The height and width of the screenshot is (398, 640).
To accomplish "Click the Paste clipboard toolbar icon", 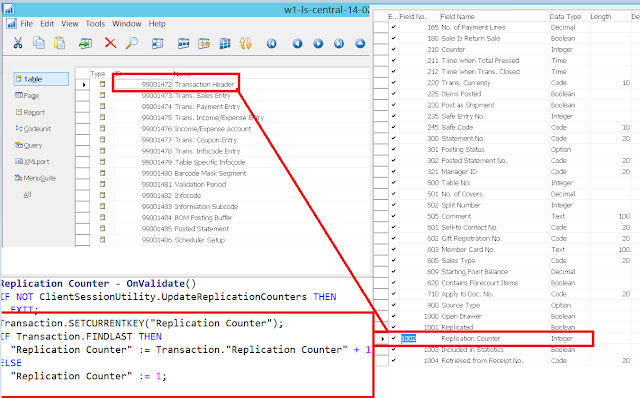I will point(60,43).
